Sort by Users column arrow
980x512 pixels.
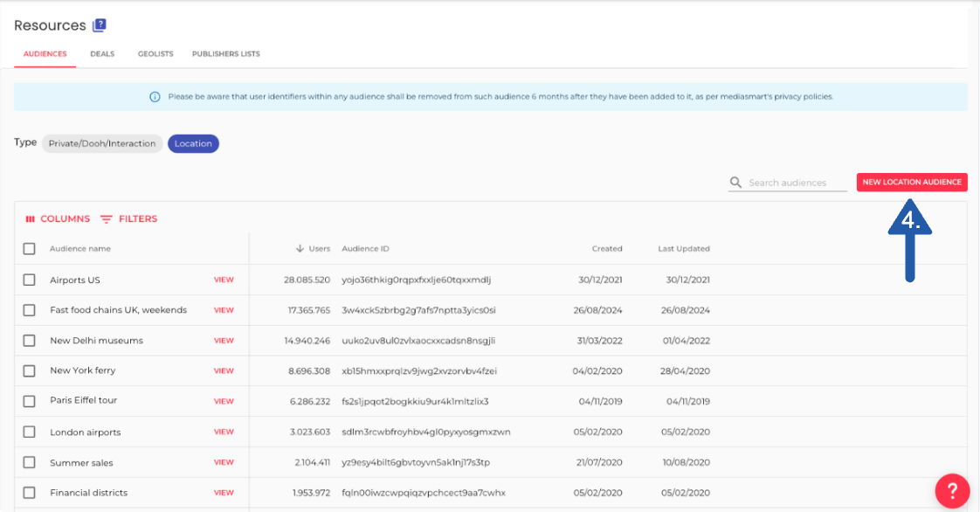click(x=300, y=249)
